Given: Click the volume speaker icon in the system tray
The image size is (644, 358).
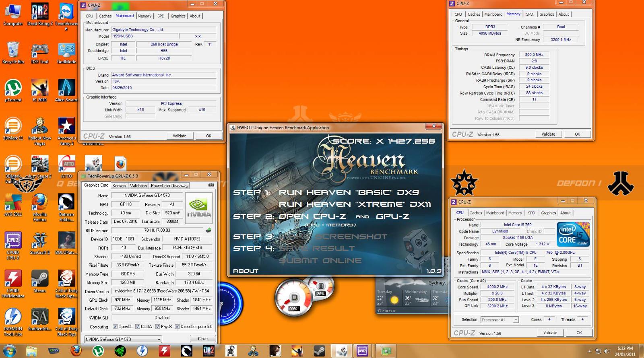Looking at the screenshot, I should [607, 351].
